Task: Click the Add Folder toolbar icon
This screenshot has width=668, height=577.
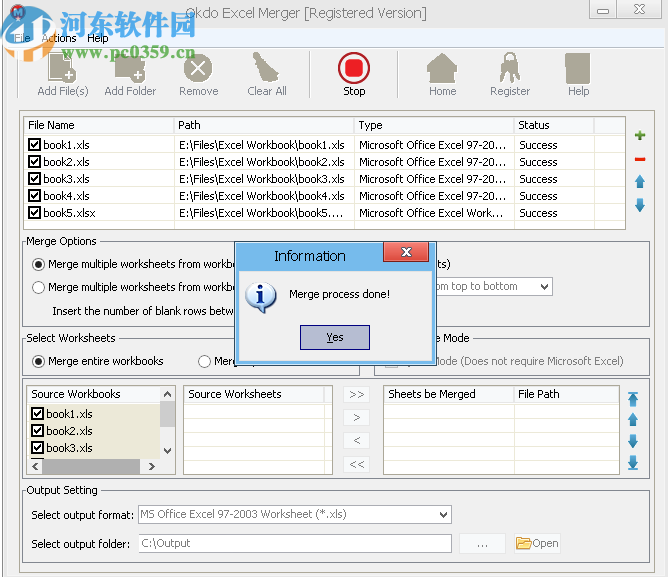Action: point(130,68)
